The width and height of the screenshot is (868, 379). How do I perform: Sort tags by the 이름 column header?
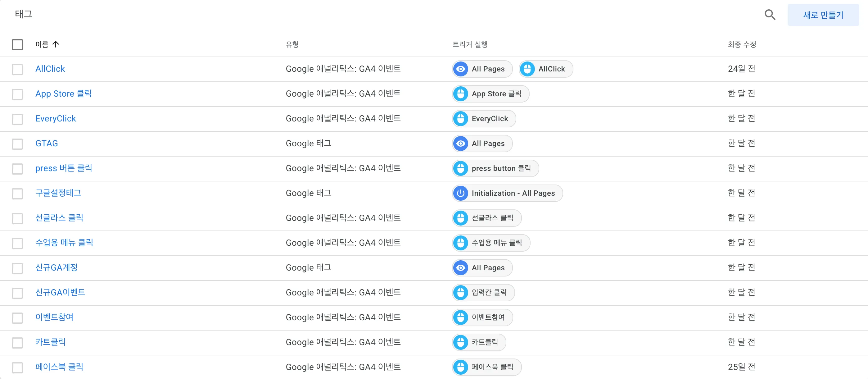pyautogui.click(x=42, y=44)
